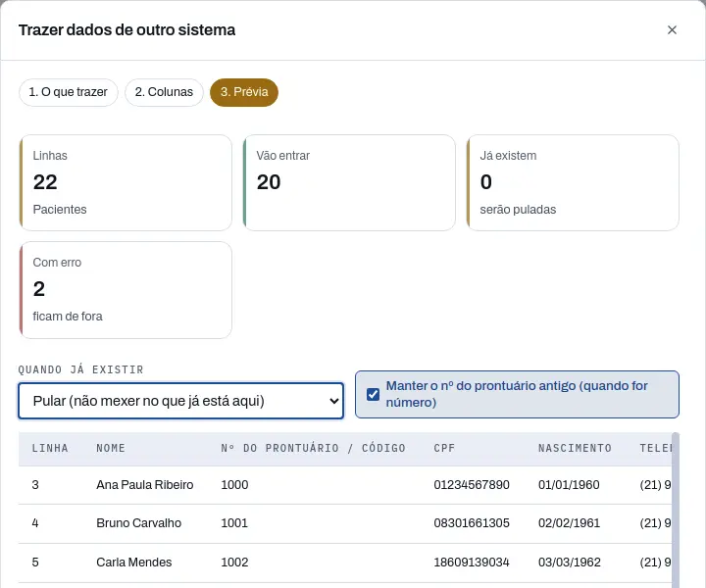Click prontuário number 1000
706x588 pixels.
[x=234, y=484]
